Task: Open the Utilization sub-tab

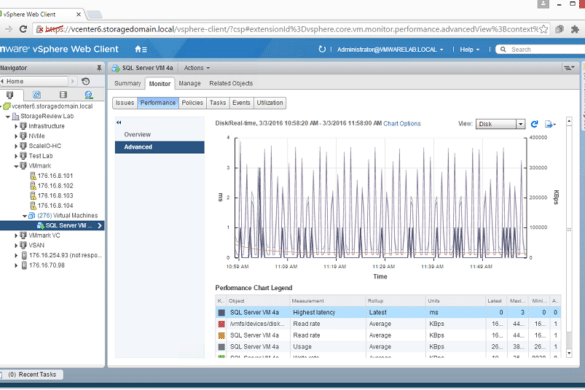Action: (x=270, y=103)
